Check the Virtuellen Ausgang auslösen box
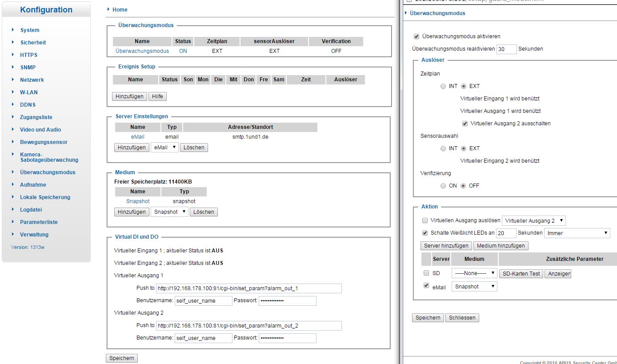 (x=425, y=220)
